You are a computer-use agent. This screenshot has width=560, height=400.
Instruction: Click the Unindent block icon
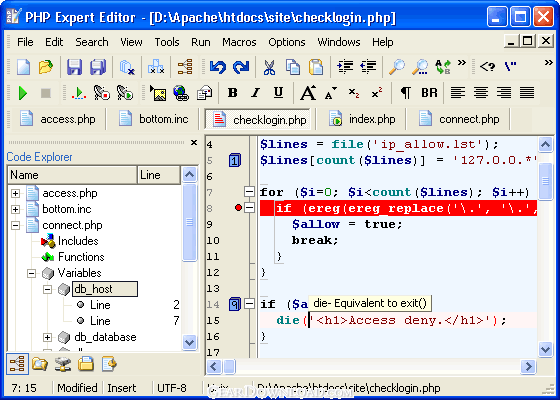368,67
